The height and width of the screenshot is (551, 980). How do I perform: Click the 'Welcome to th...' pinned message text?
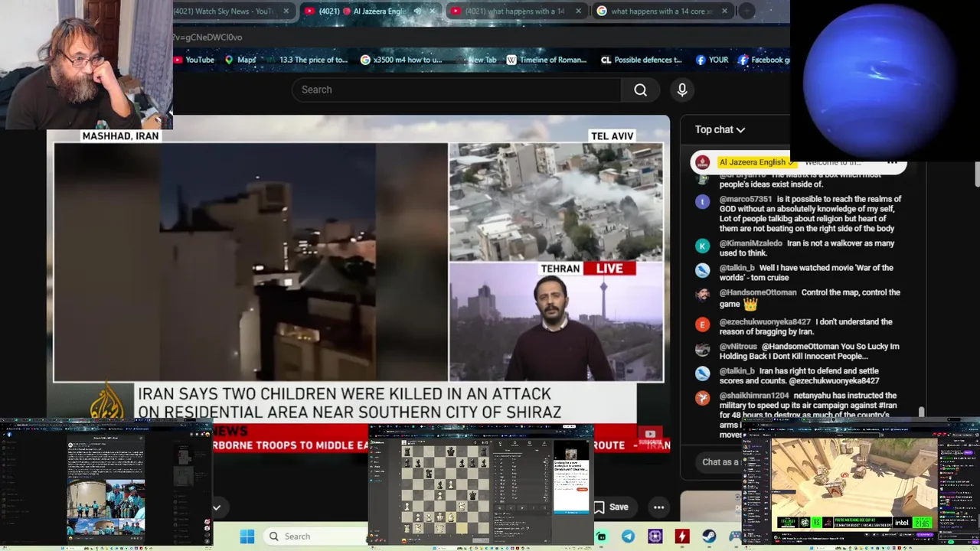833,162
